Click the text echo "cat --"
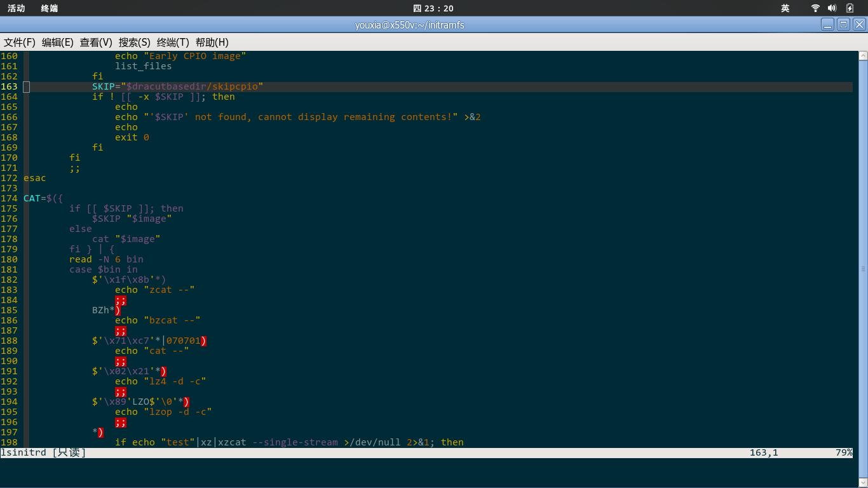The width and height of the screenshot is (868, 488). click(152, 351)
